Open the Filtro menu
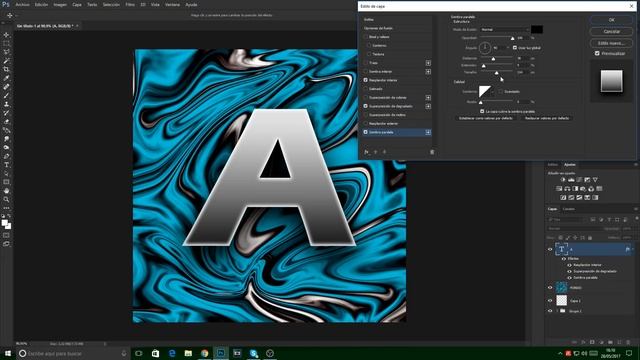This screenshot has width=640, height=360. click(x=130, y=4)
